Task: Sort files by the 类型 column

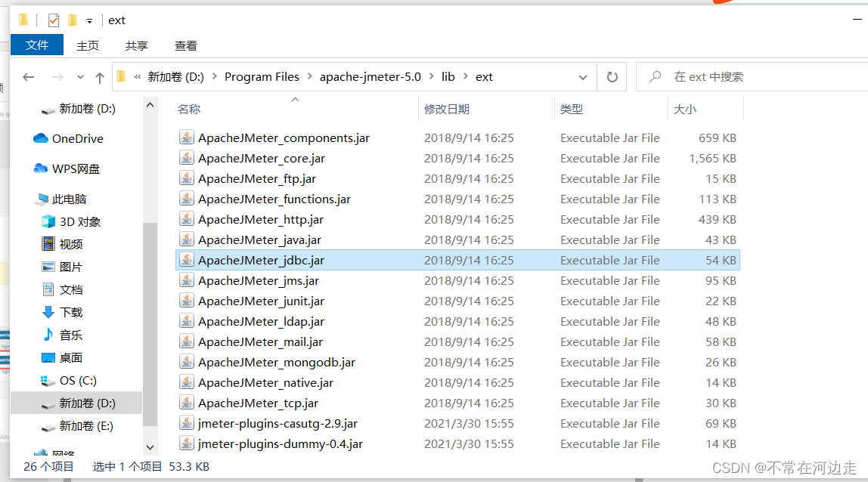Action: coord(572,109)
